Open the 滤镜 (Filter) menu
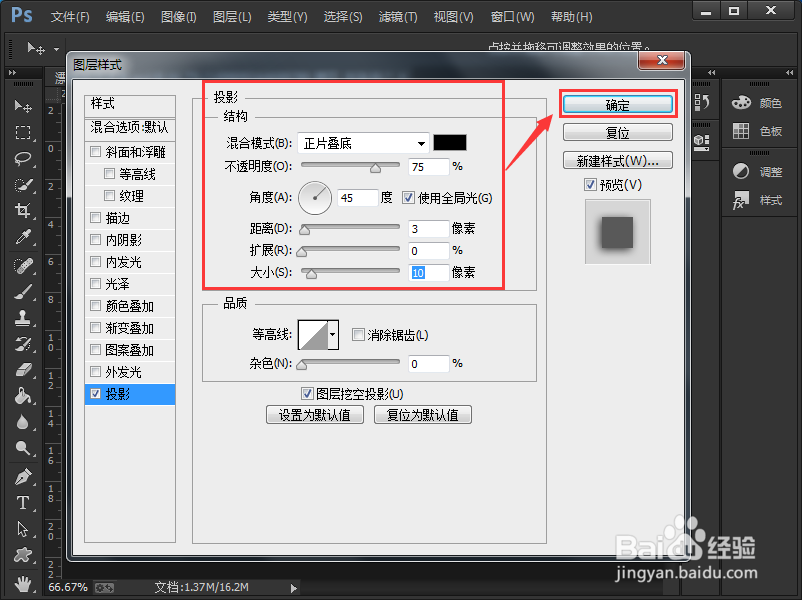 [x=400, y=17]
